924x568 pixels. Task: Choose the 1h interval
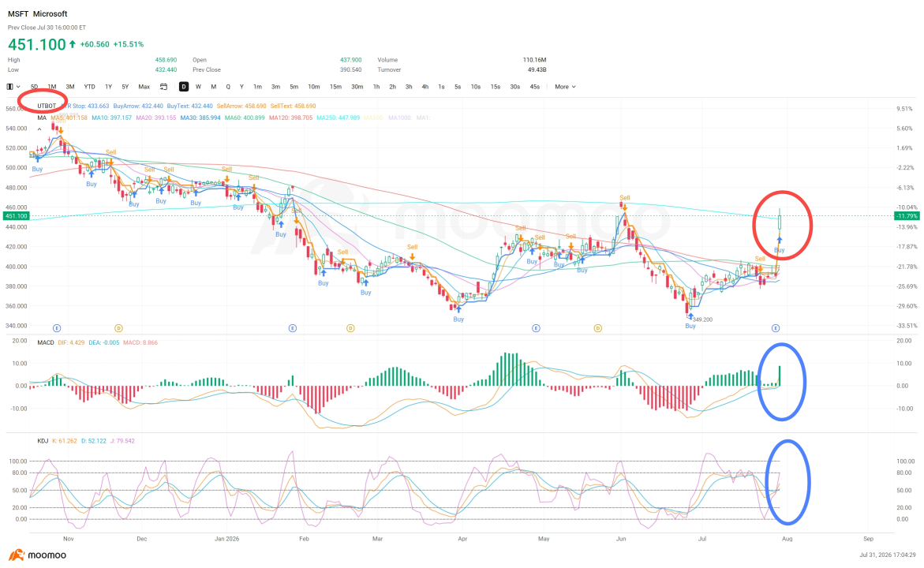(376, 87)
